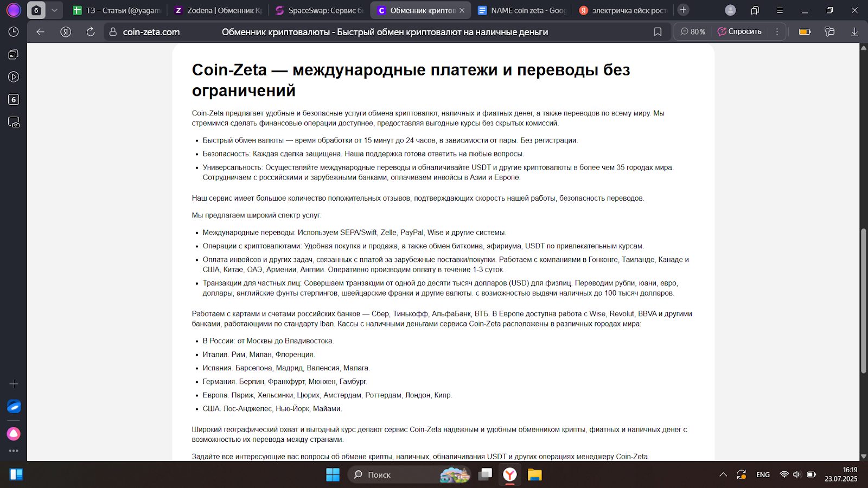Switch to the электричка ейск tab
868x488 pixels.
pos(623,10)
